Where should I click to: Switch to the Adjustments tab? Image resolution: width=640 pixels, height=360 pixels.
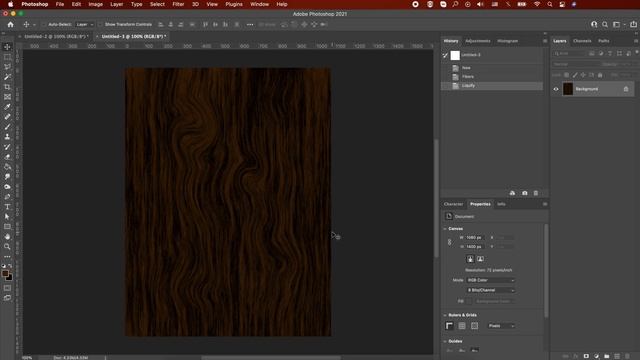tap(478, 41)
